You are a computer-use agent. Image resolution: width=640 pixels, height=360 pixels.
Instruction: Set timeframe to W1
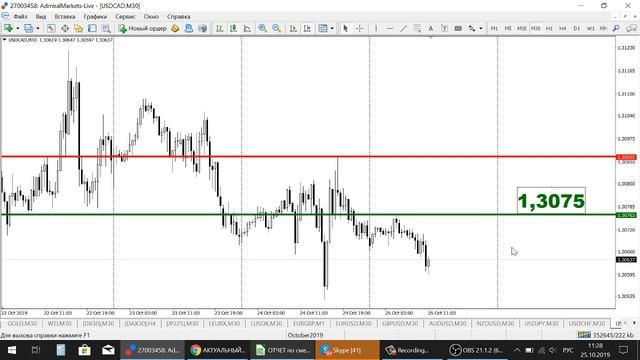[x=590, y=28]
